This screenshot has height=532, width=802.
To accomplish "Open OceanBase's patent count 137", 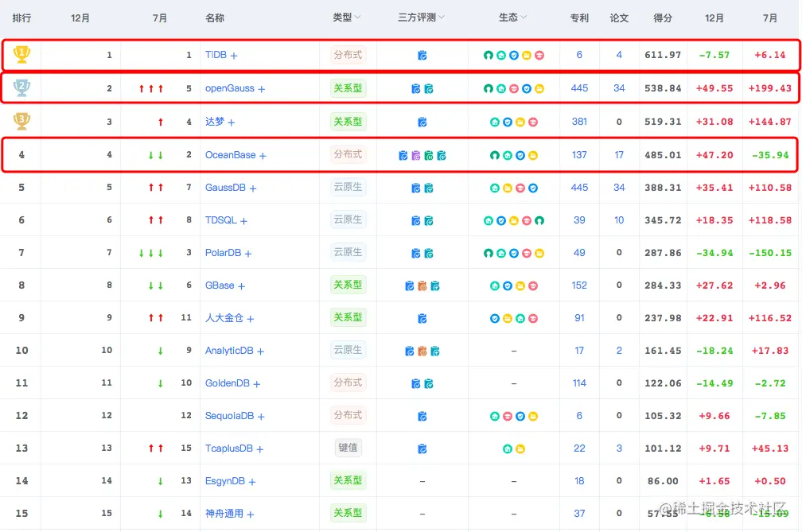I will pyautogui.click(x=579, y=155).
